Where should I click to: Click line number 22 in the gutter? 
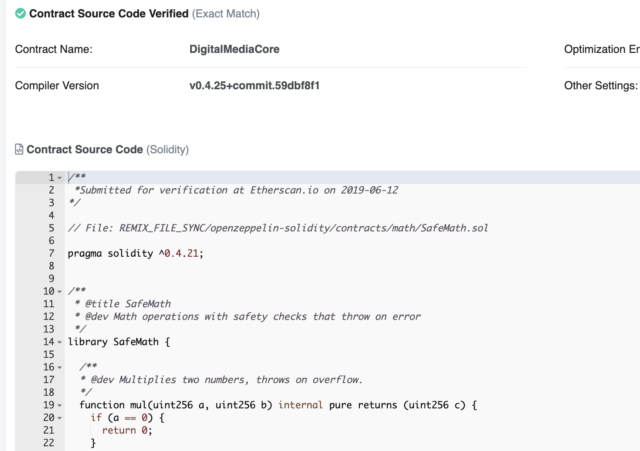tap(49, 443)
